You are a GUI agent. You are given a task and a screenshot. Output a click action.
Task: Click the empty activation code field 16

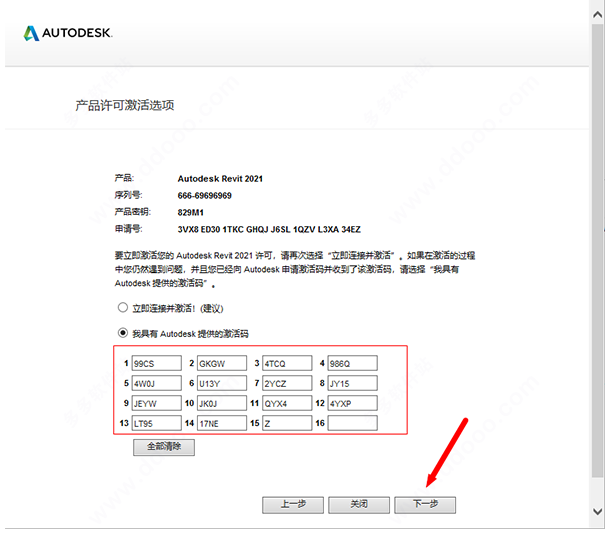click(x=352, y=423)
